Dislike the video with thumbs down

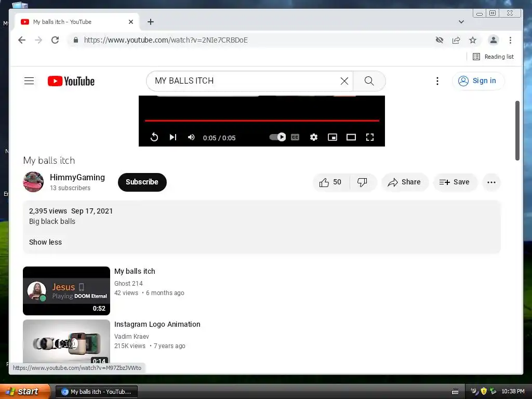pos(362,182)
